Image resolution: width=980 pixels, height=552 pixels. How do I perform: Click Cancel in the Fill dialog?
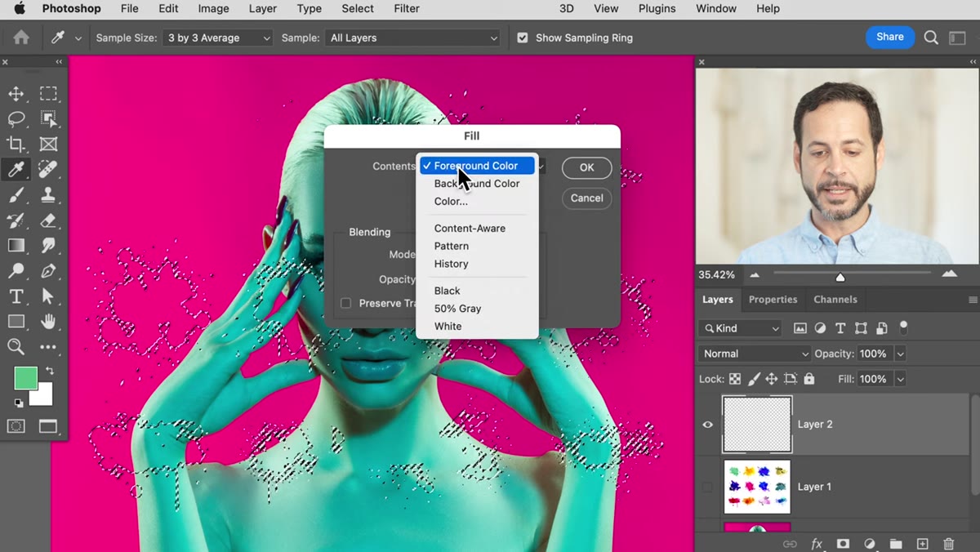tap(586, 198)
